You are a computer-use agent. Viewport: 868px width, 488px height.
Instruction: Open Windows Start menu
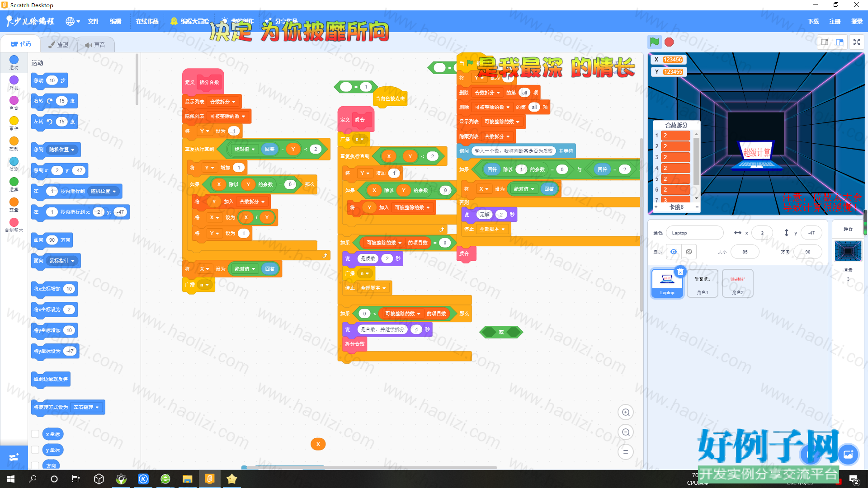click(x=11, y=479)
